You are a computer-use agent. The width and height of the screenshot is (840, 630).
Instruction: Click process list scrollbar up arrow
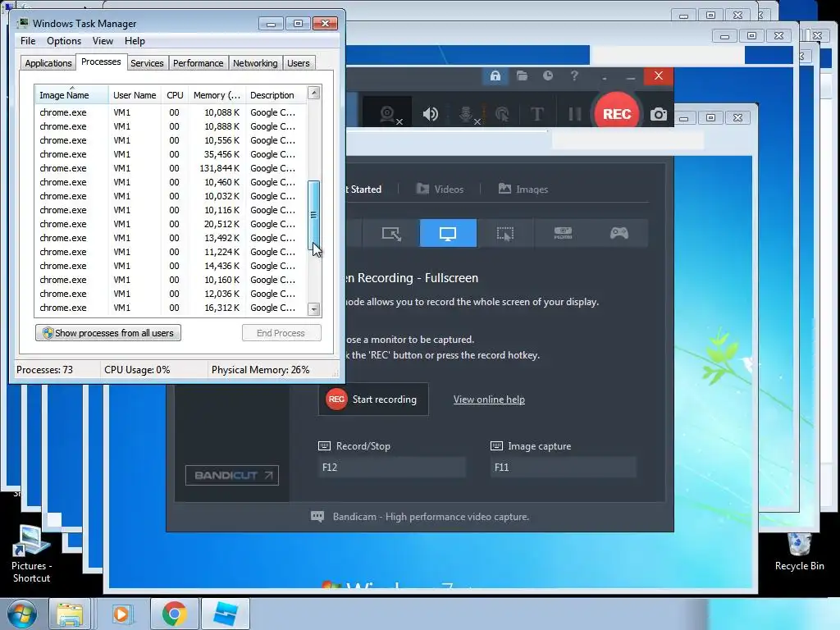pyautogui.click(x=314, y=94)
